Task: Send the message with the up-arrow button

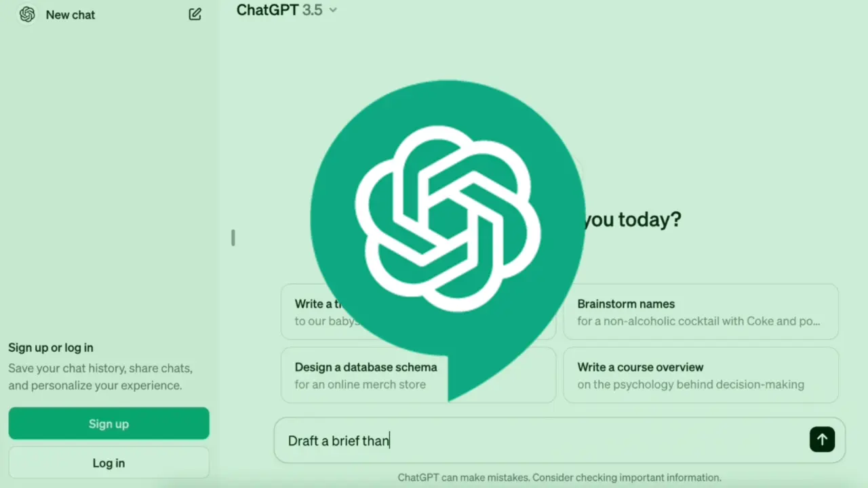Action: (x=822, y=440)
